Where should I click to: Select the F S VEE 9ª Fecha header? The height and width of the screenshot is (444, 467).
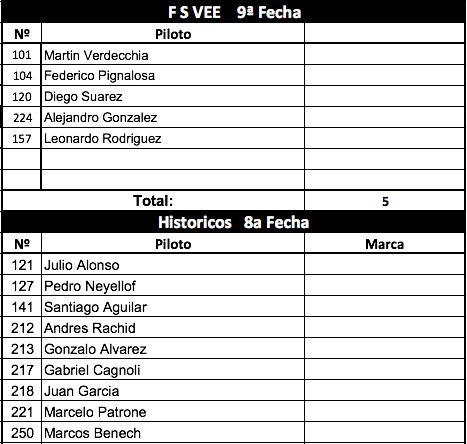pyautogui.click(x=233, y=12)
